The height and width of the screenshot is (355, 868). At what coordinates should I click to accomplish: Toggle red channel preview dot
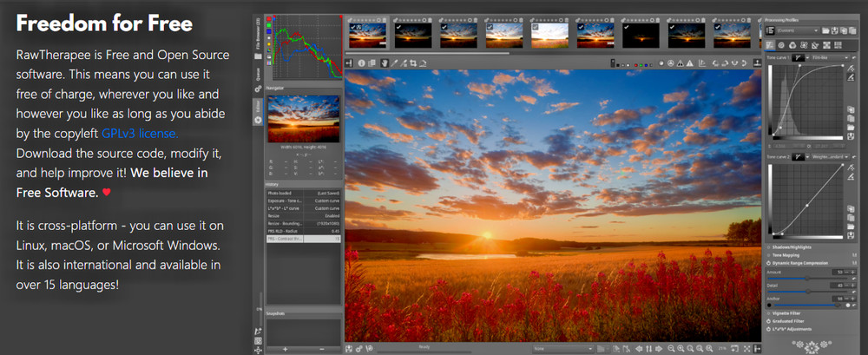click(x=636, y=65)
